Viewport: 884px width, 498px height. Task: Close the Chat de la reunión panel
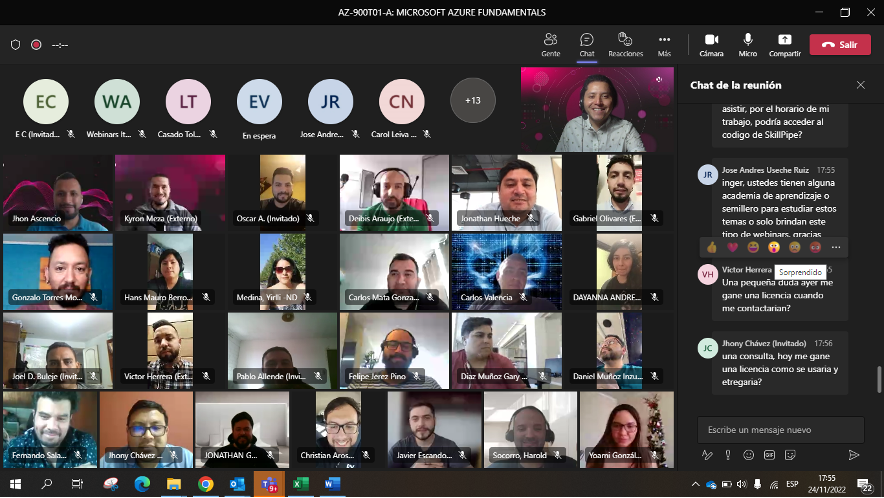(x=860, y=85)
